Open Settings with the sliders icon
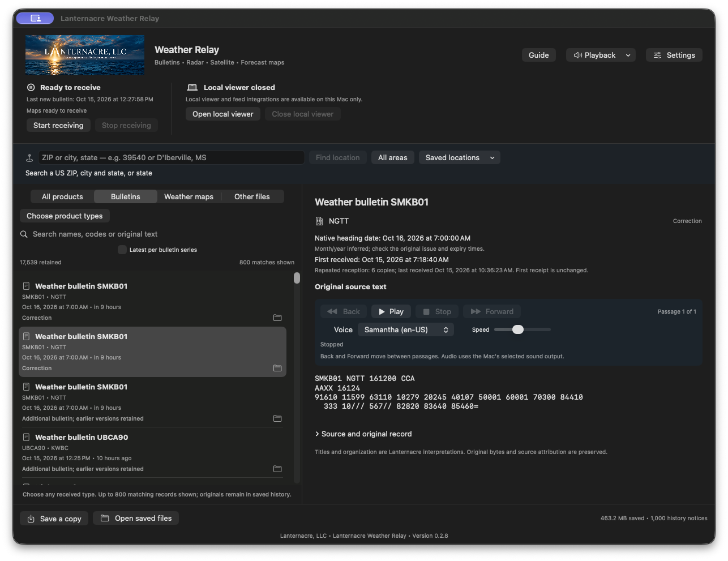The image size is (728, 561). [x=674, y=55]
